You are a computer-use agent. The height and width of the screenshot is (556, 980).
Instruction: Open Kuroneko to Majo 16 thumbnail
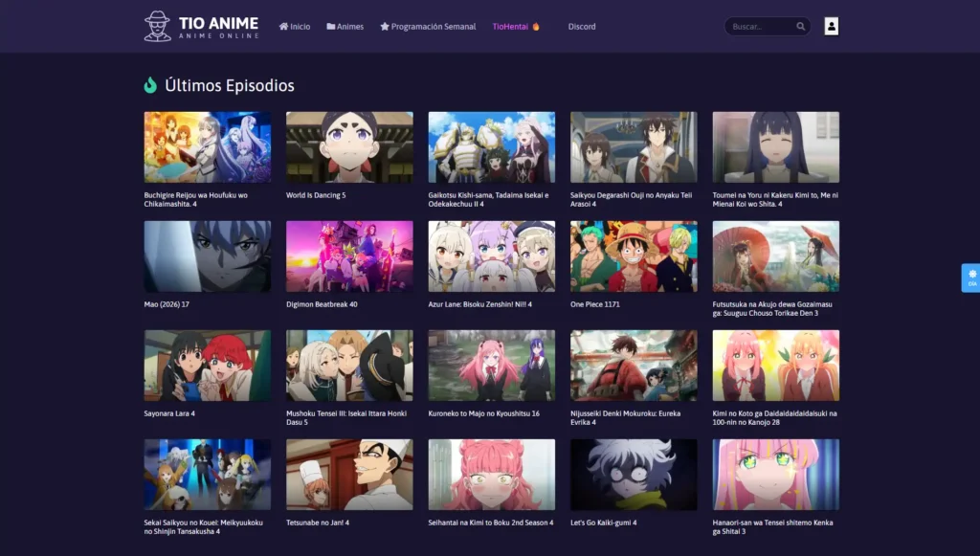point(492,366)
